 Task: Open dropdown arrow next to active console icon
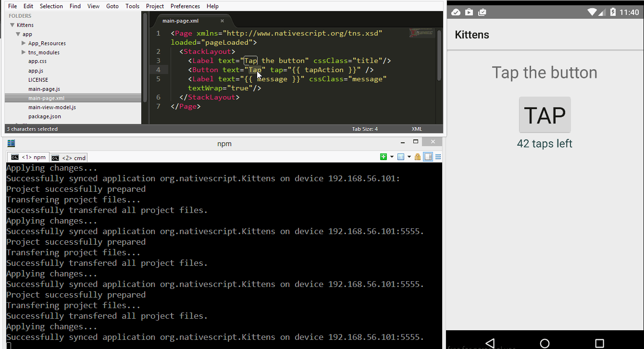tap(409, 157)
